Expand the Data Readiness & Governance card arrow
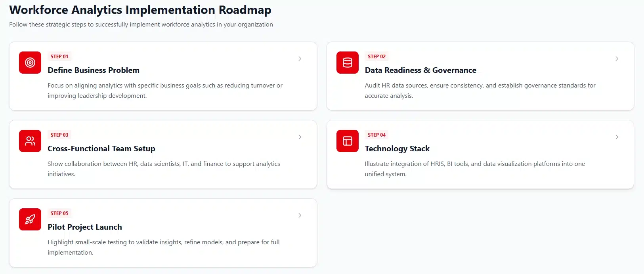The height and width of the screenshot is (274, 644). click(617, 59)
